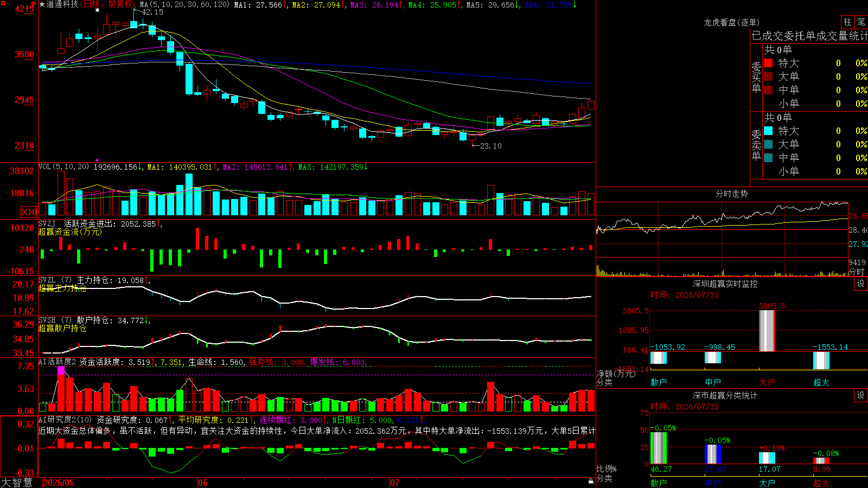
Task: Open 设 settings for 深市超赢分类统计
Action: [x=861, y=395]
